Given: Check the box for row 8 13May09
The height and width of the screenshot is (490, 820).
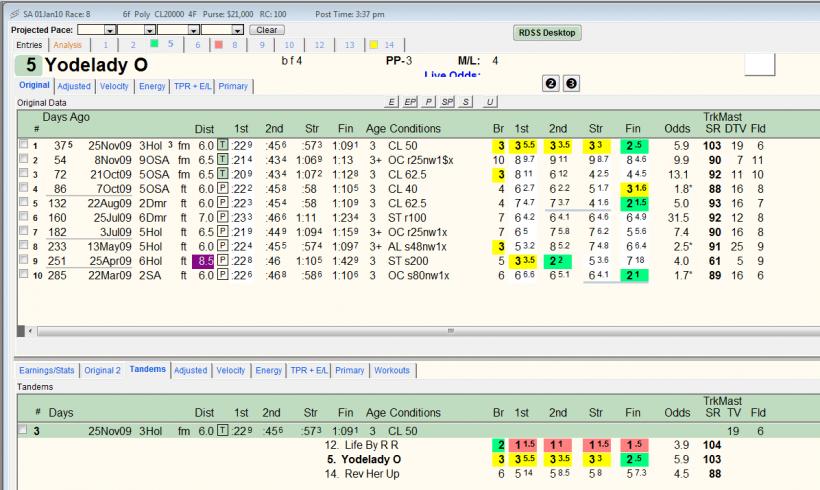Looking at the screenshot, I should click(24, 245).
